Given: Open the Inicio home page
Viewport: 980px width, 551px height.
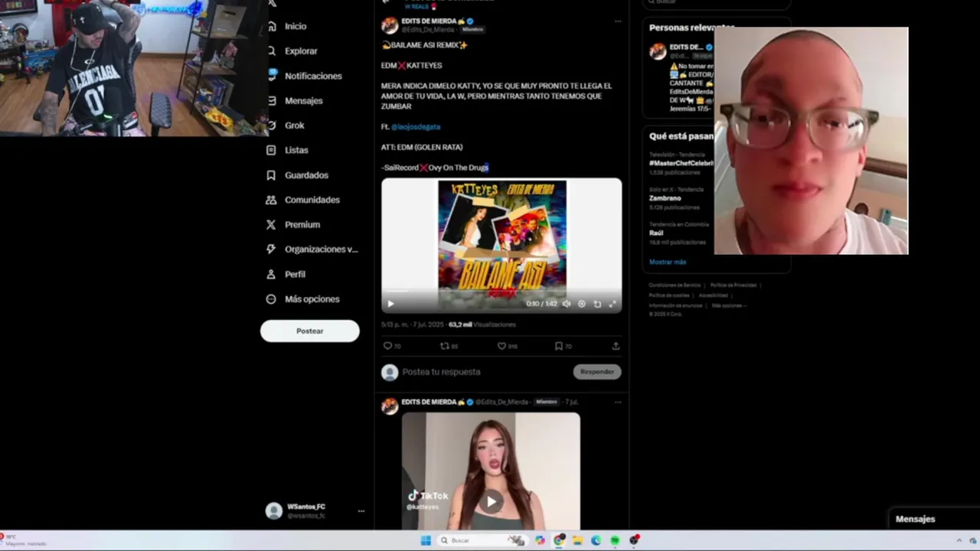Looking at the screenshot, I should [287, 26].
